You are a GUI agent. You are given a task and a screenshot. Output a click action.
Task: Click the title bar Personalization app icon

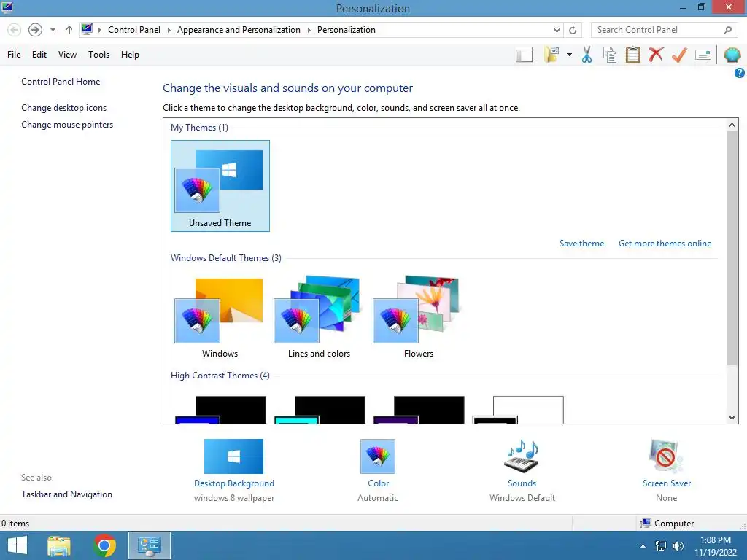(7, 7)
